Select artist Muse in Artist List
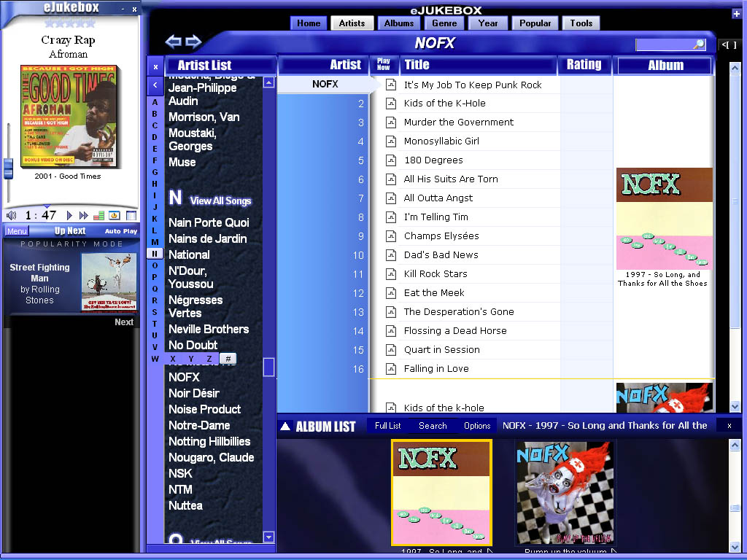Screen dimensions: 747x560 [182, 162]
